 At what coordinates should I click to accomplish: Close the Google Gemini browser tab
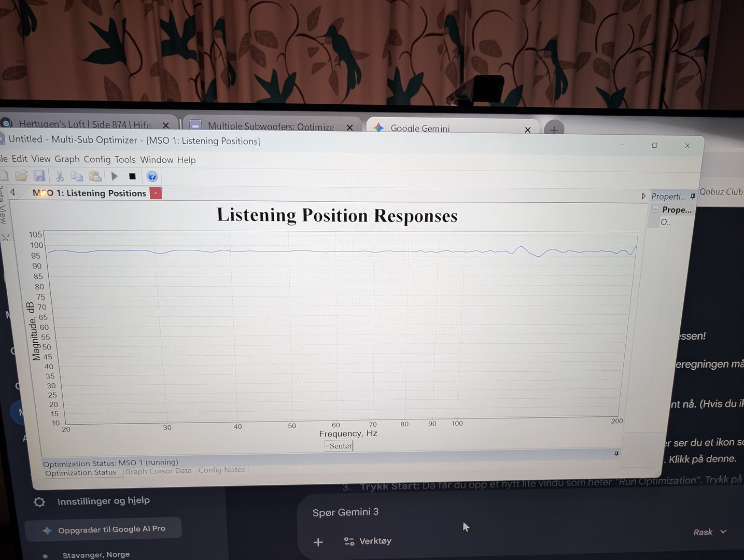[528, 130]
